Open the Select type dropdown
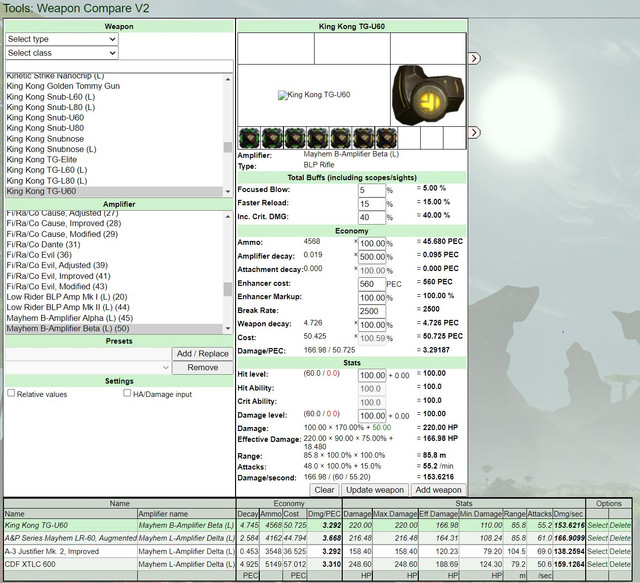This screenshot has width=640, height=583. (61, 38)
